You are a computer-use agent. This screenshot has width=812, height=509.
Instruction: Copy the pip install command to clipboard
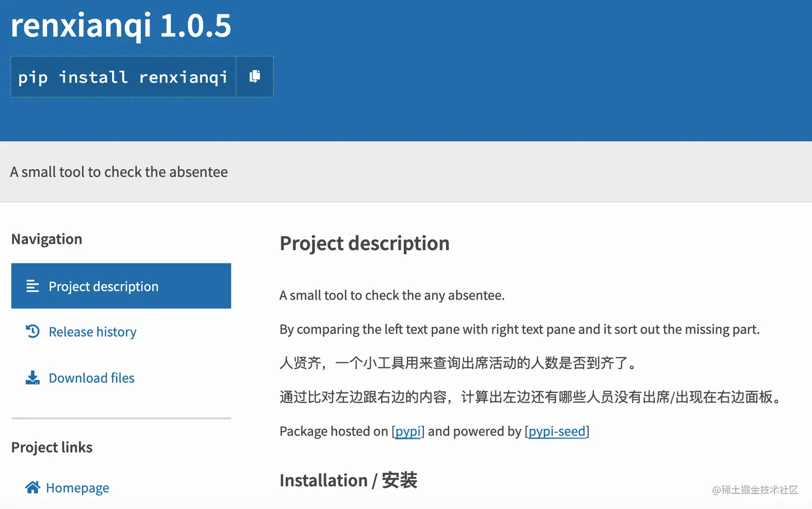pyautogui.click(x=255, y=77)
